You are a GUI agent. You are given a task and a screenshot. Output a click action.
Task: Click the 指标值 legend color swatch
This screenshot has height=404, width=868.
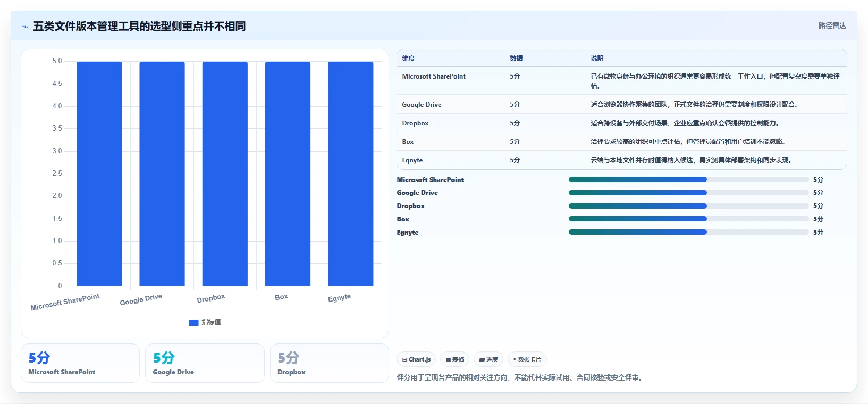pyautogui.click(x=193, y=322)
